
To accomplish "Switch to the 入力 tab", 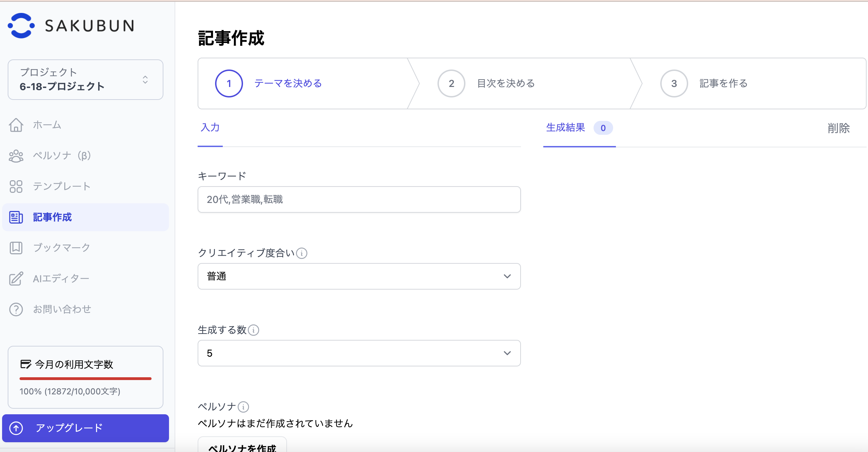I will (210, 128).
